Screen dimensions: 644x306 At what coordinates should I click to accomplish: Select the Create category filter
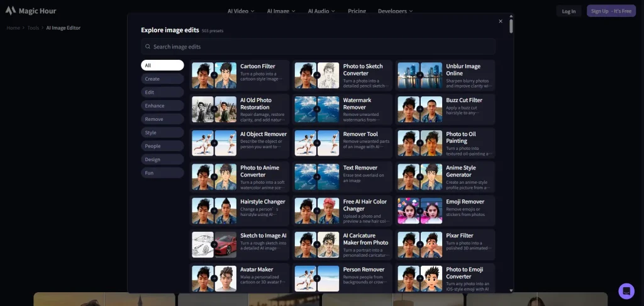(x=162, y=79)
